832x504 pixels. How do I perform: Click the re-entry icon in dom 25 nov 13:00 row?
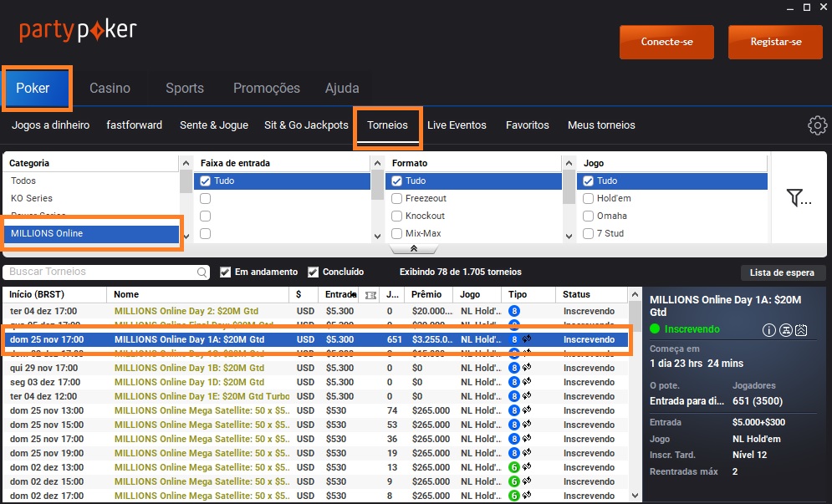coord(527,410)
